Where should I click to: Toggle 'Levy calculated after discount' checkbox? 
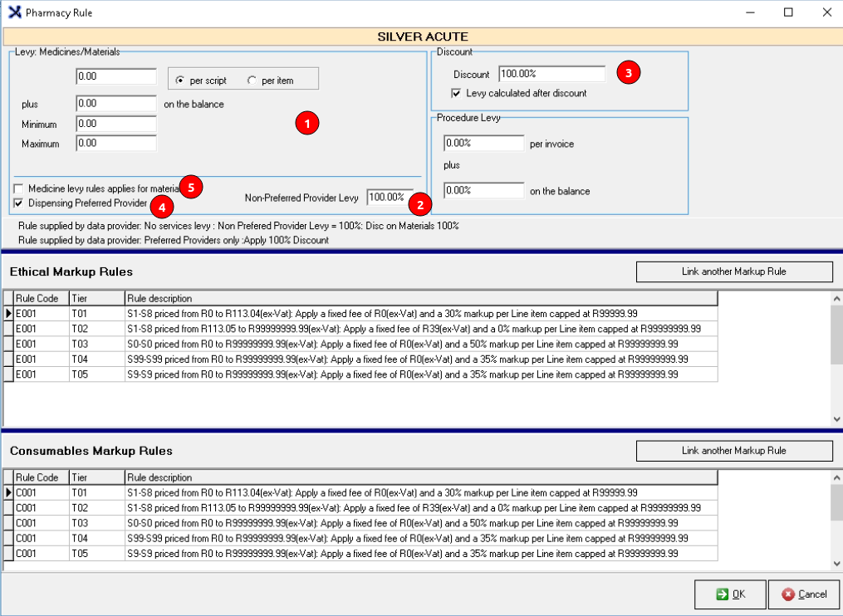(456, 93)
